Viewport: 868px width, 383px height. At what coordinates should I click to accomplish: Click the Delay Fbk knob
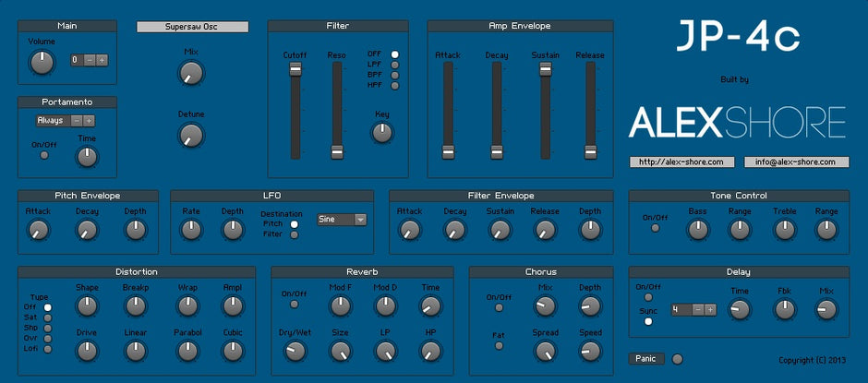[x=784, y=309]
